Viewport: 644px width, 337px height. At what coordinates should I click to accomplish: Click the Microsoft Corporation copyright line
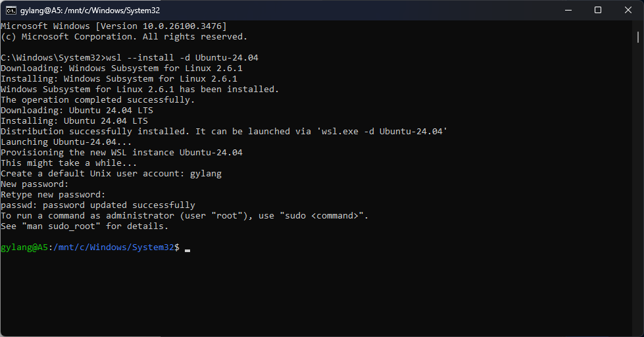(x=124, y=37)
